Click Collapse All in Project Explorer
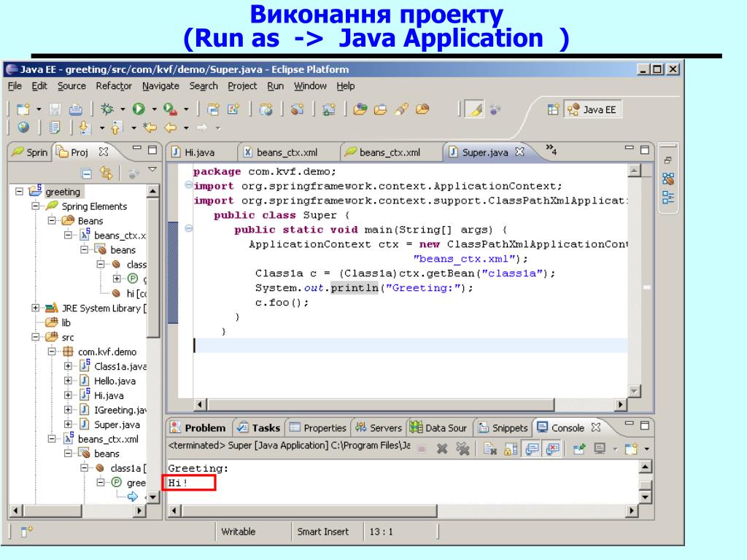This screenshot has height=560, width=747. pos(87,174)
